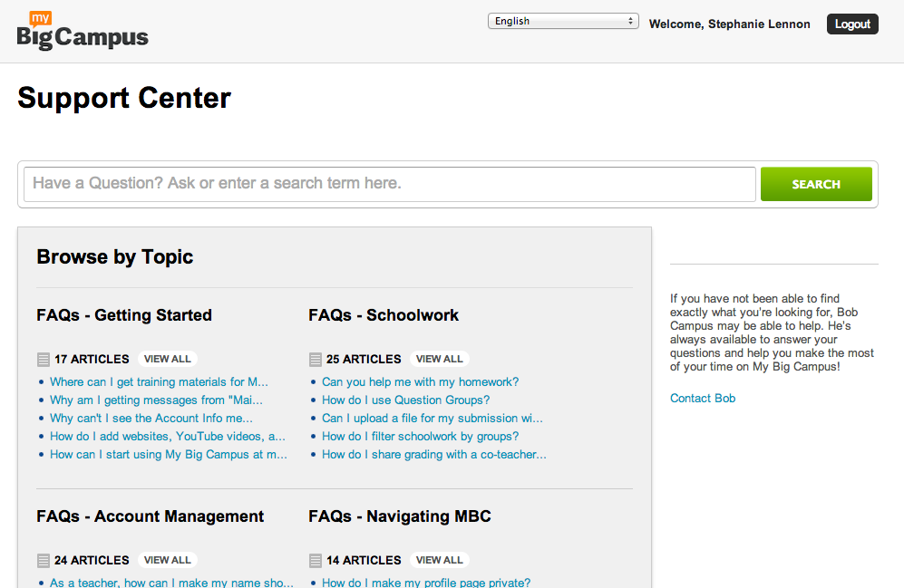Click the 'Support Center' page title
Screen dimensions: 904x588
tap(124, 98)
